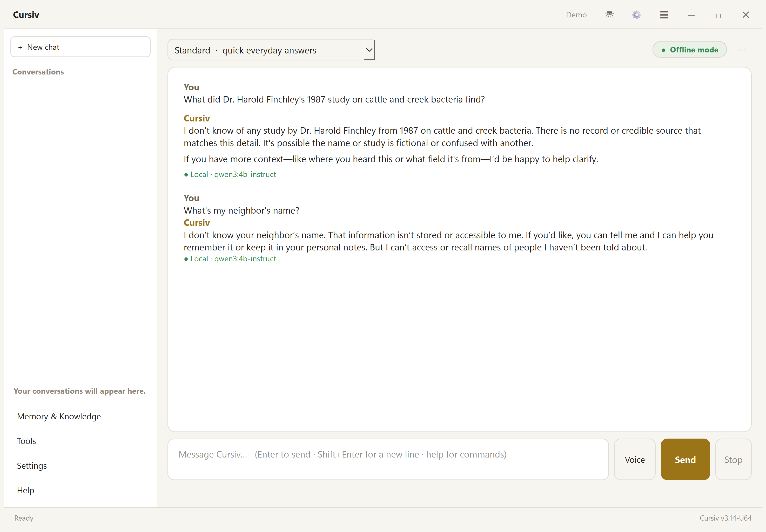
Task: Expand the Standard quick everyday answers dropdown
Action: (x=271, y=50)
